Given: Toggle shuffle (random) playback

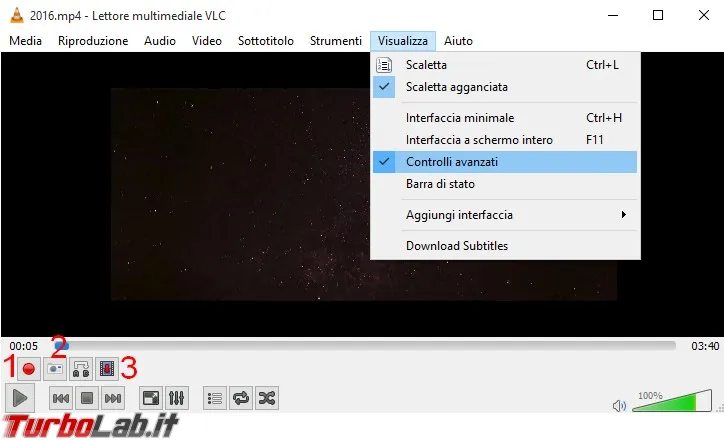Looking at the screenshot, I should [267, 398].
